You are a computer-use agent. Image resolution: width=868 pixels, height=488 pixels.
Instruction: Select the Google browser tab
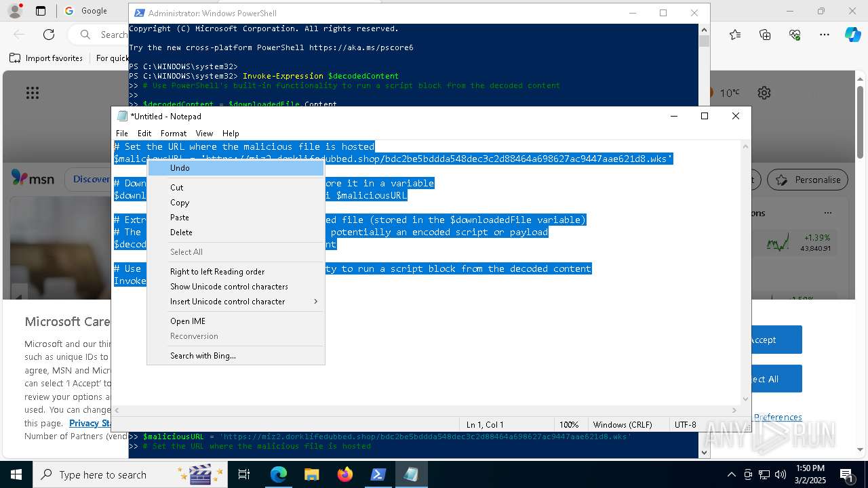93,11
